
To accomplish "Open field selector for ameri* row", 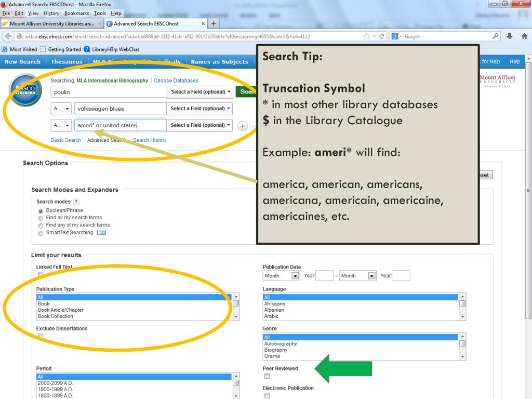I will 199,125.
